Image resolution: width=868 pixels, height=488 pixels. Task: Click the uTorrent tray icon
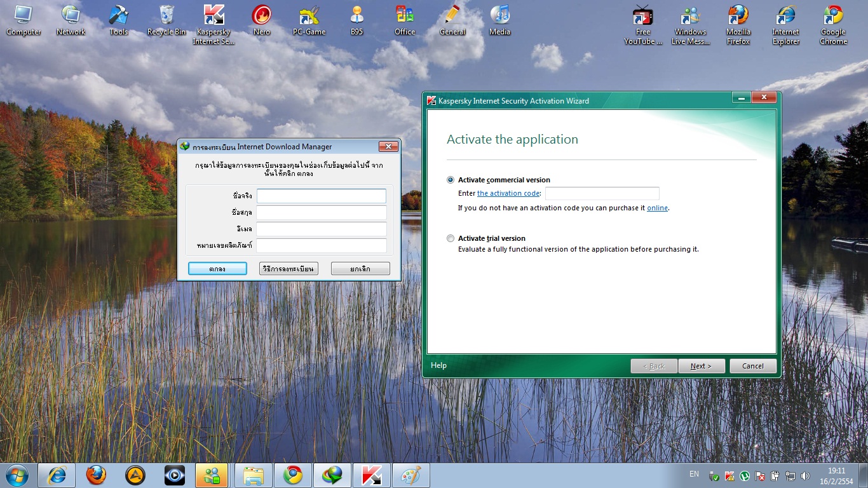(x=745, y=476)
